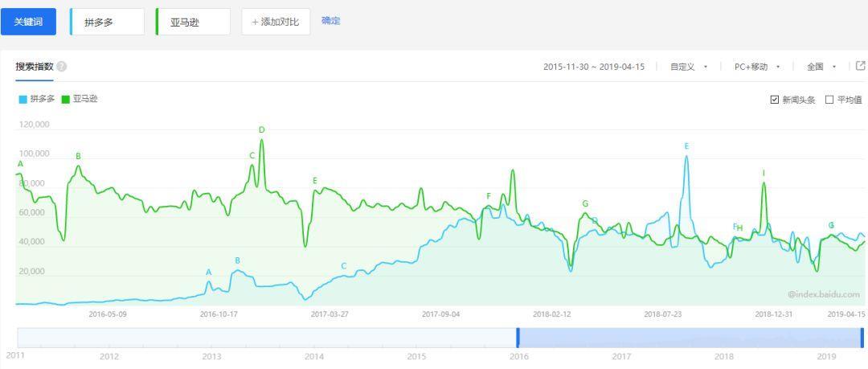Click the export/share icon at top right
The height and width of the screenshot is (369, 868).
(x=860, y=66)
